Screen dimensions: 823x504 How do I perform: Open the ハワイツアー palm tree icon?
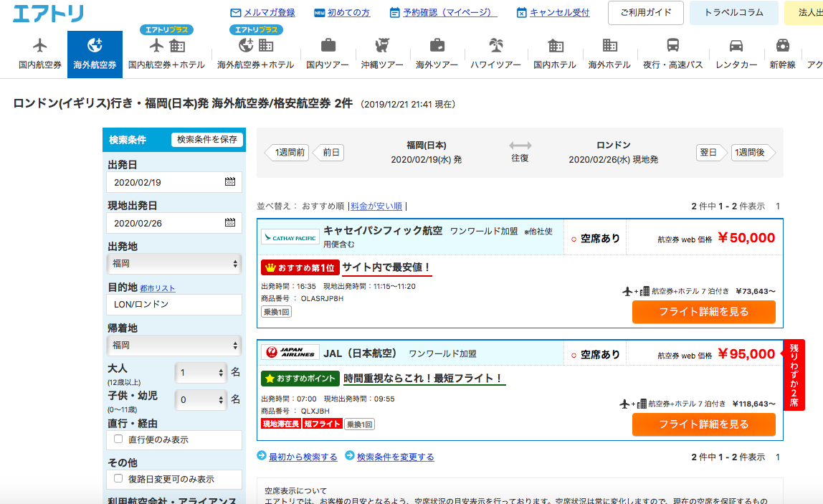496,46
